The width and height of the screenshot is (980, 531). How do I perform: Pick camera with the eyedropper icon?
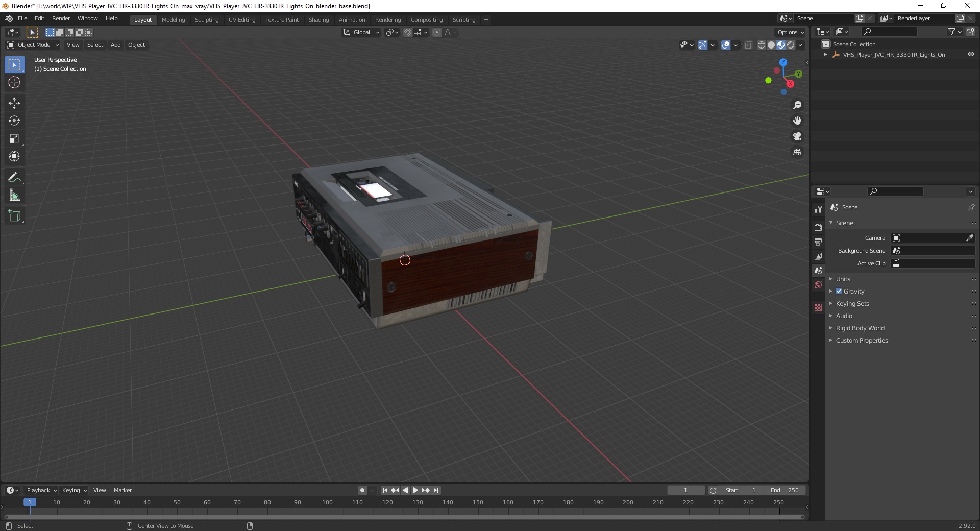970,238
